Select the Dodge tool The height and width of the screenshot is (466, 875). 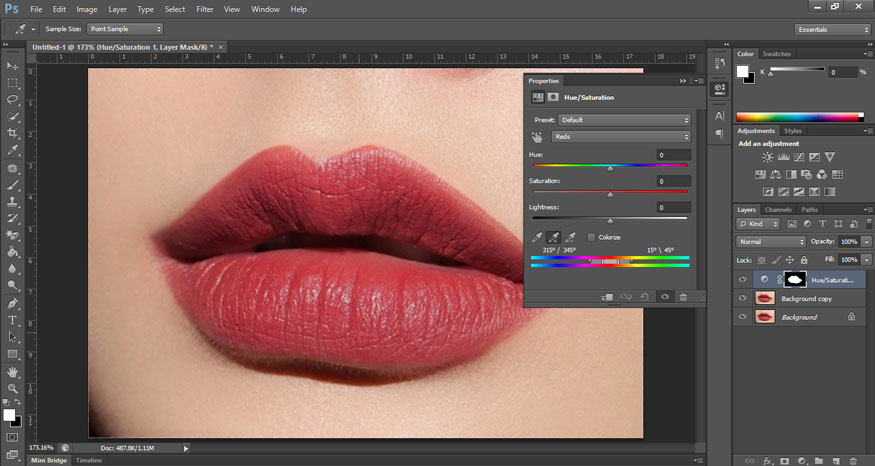[x=12, y=286]
